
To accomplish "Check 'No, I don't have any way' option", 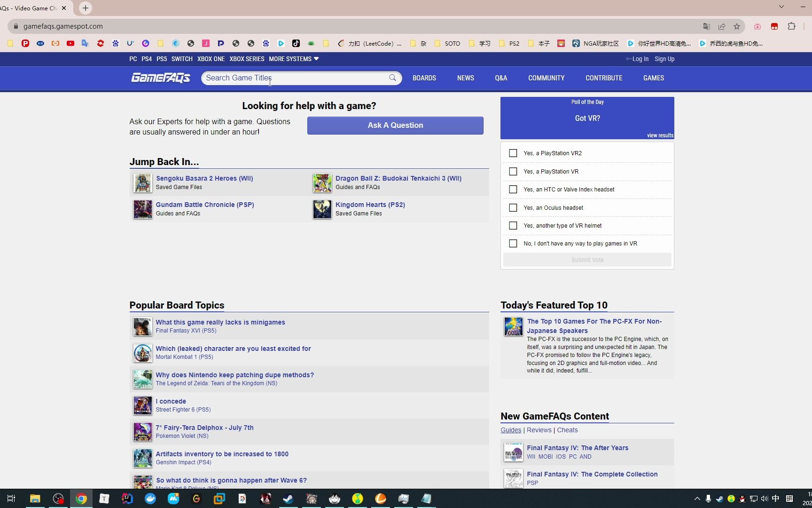I will pyautogui.click(x=513, y=244).
